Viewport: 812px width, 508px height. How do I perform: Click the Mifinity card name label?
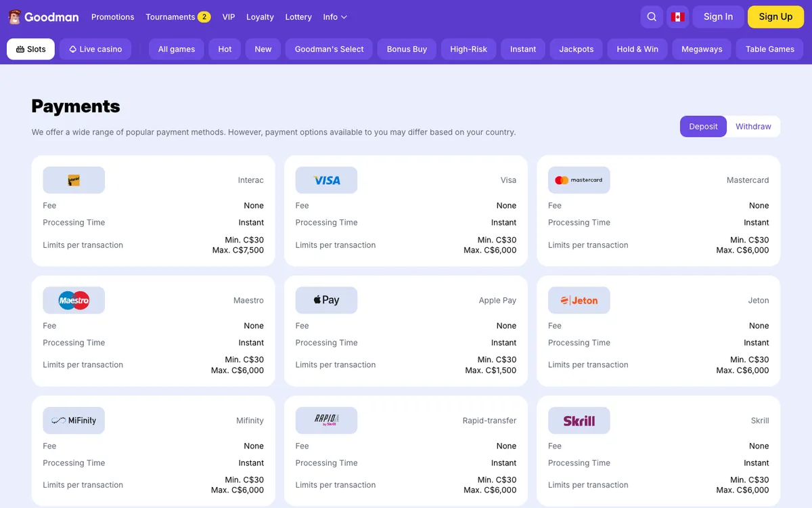click(x=250, y=421)
